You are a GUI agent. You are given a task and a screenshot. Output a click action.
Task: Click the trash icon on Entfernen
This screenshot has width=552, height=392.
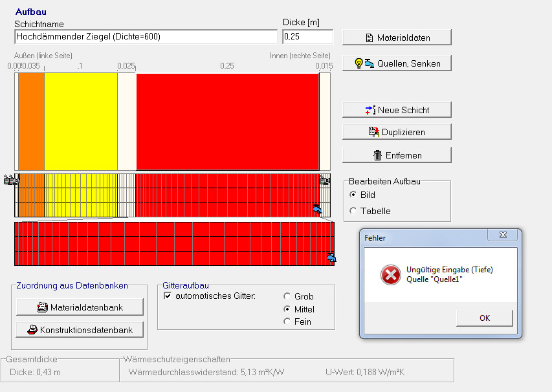(378, 155)
